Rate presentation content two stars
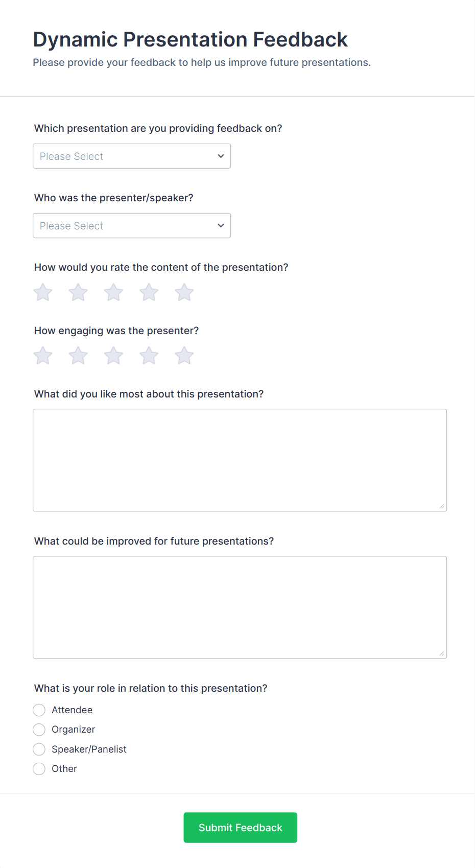Screen dimensions: 475x868 click(78, 293)
